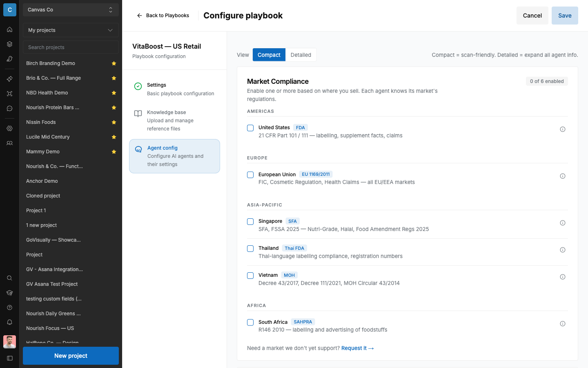Viewport: 588px width, 368px height.
Task: Click the user avatar photo
Action: 9,342
